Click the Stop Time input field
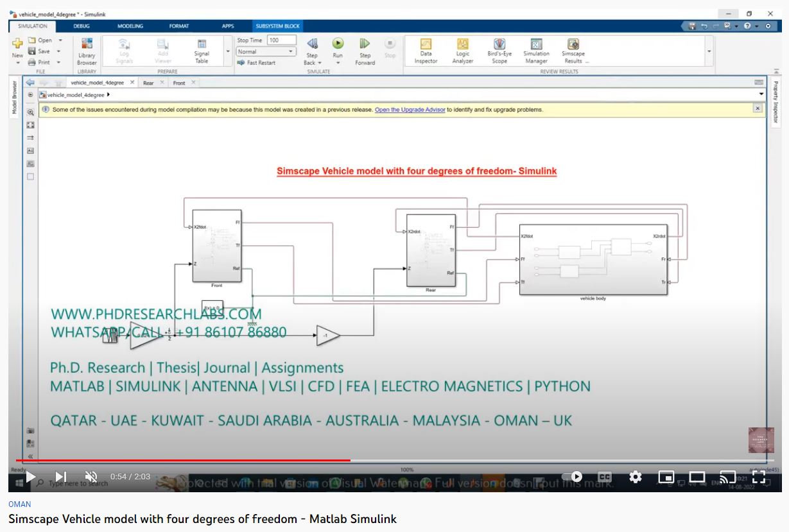This screenshot has height=532, width=789. (x=281, y=40)
